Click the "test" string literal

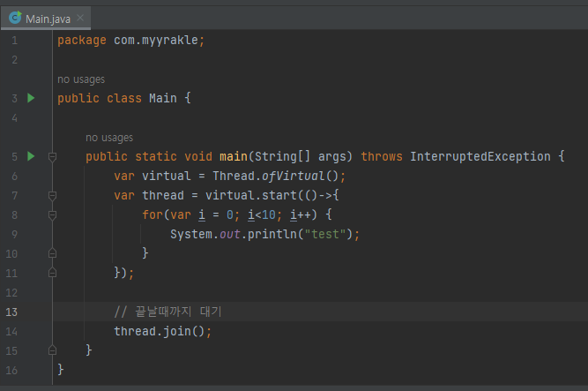(329, 234)
